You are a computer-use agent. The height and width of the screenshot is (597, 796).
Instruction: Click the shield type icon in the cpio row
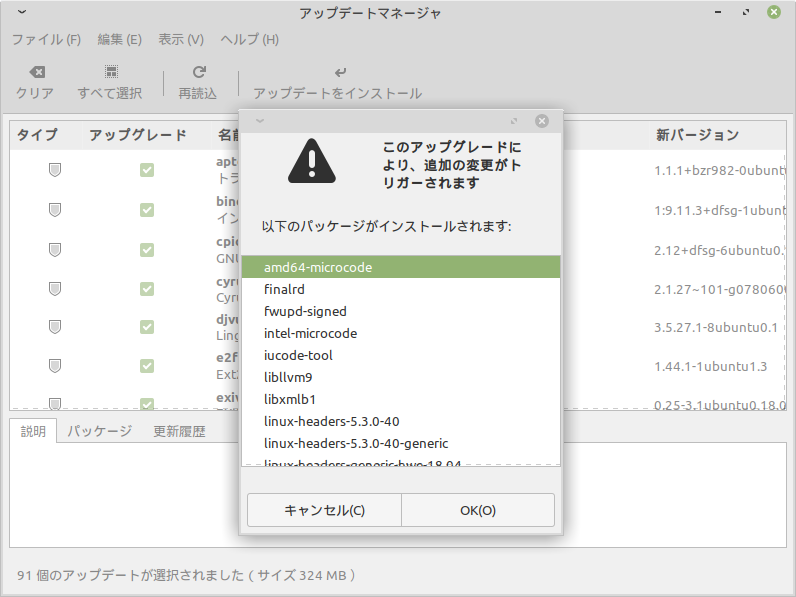[x=55, y=250]
